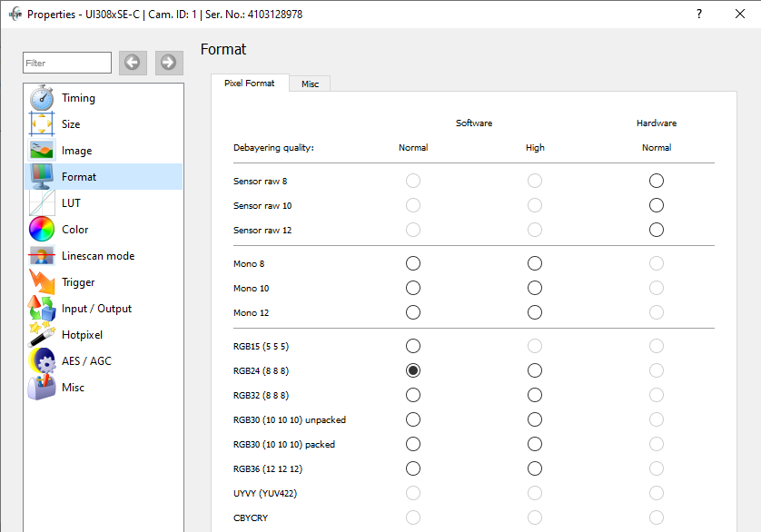
Task: Select RGB36 (12 12 12) software high
Action: point(535,468)
